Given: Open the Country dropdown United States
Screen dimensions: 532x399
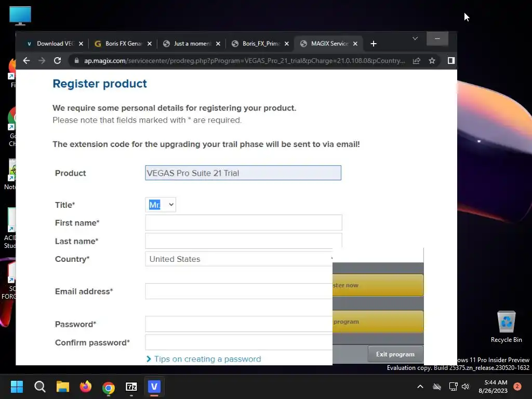Looking at the screenshot, I should click(x=239, y=259).
